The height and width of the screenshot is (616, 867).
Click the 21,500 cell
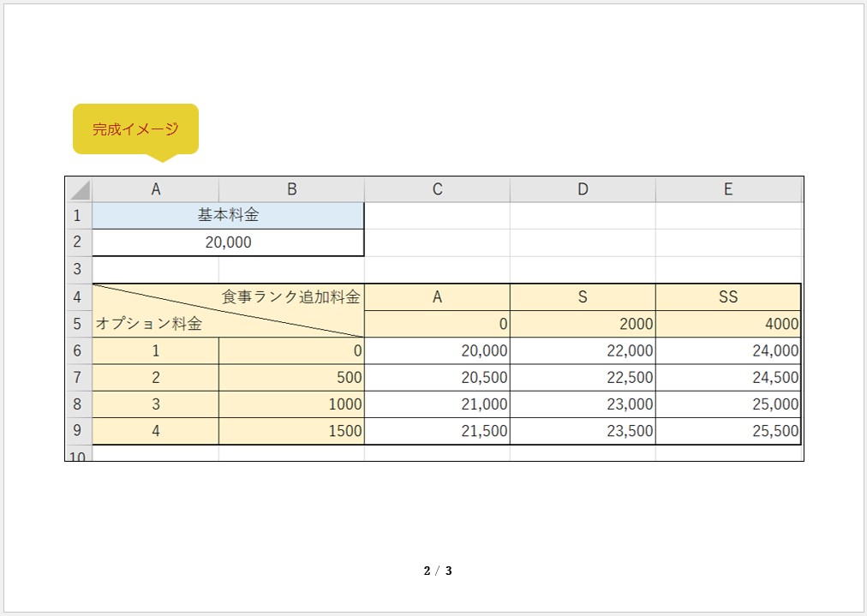click(437, 431)
